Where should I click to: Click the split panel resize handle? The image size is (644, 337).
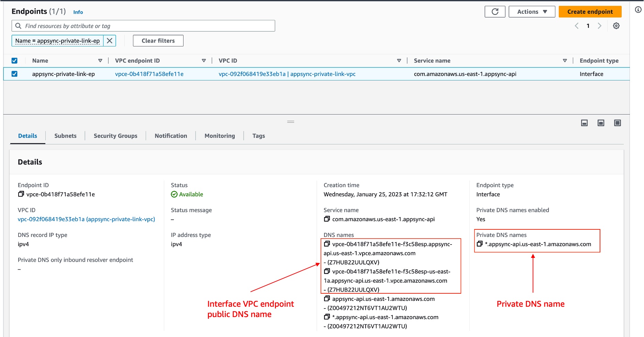[291, 122]
